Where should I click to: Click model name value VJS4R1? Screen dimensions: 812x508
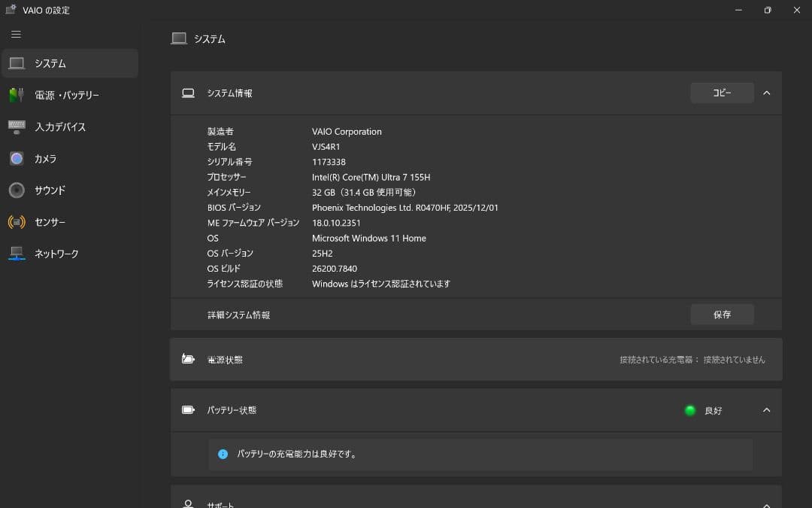(x=326, y=147)
